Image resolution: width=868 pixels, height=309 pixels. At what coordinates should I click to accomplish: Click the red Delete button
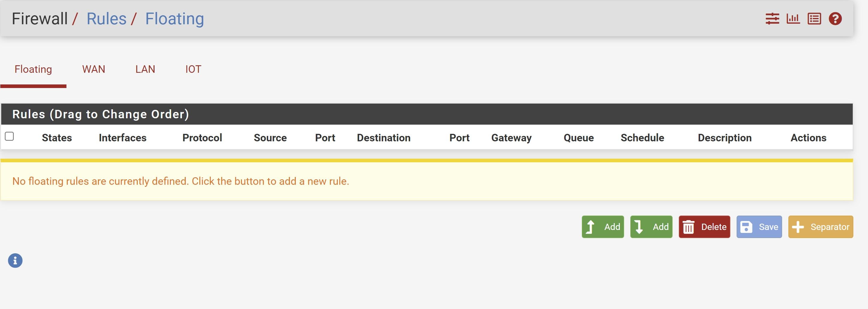[704, 227]
